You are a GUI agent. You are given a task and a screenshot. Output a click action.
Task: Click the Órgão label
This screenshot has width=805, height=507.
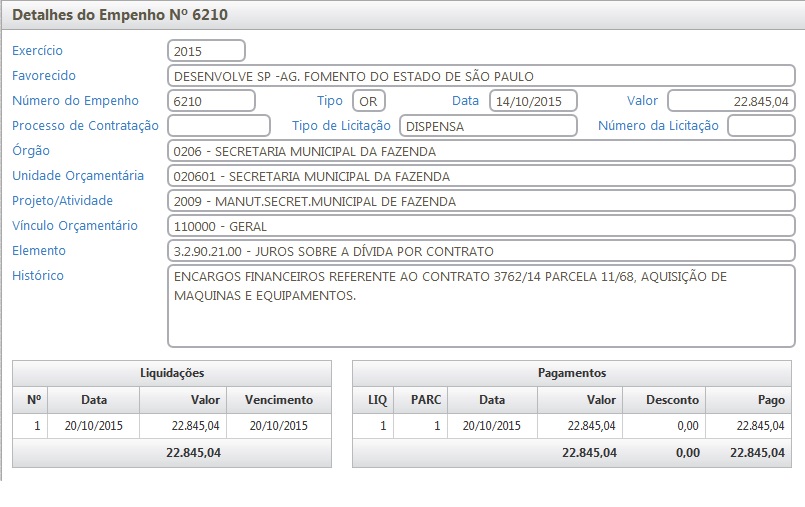coord(31,150)
